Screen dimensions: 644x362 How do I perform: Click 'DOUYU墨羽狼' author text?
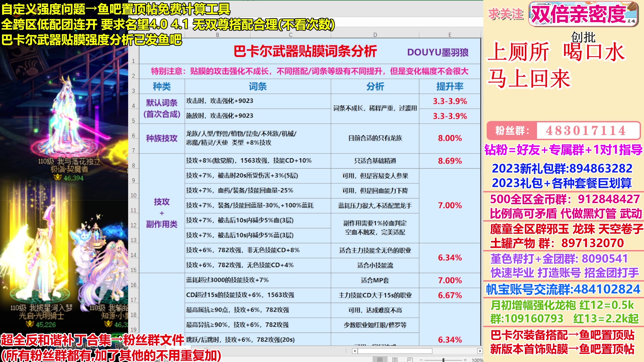(x=438, y=52)
